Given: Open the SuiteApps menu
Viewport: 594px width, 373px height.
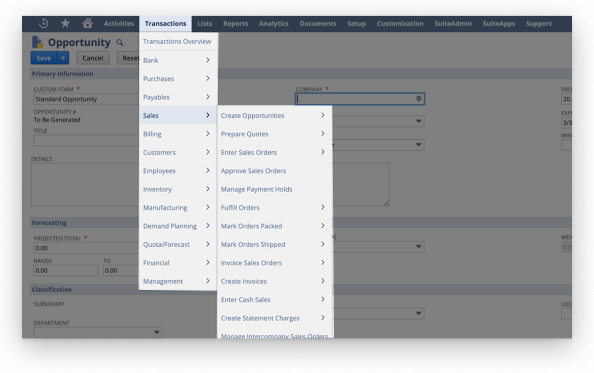Looking at the screenshot, I should coord(499,23).
